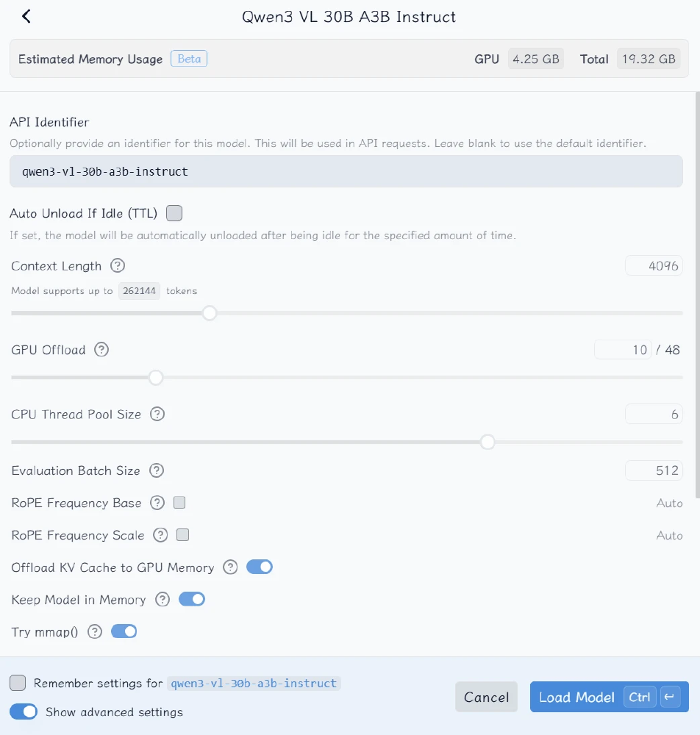This screenshot has width=700, height=735.
Task: Click the Keep Model in Memory help icon
Action: [x=162, y=600]
